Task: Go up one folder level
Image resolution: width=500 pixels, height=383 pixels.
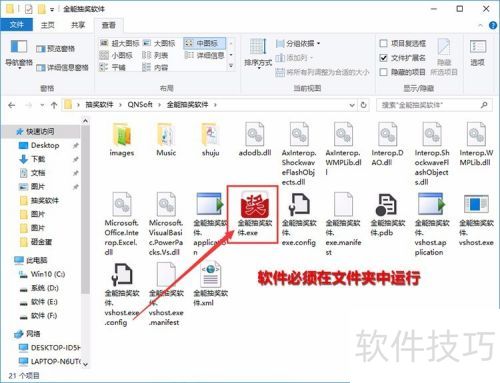Action: click(54, 105)
